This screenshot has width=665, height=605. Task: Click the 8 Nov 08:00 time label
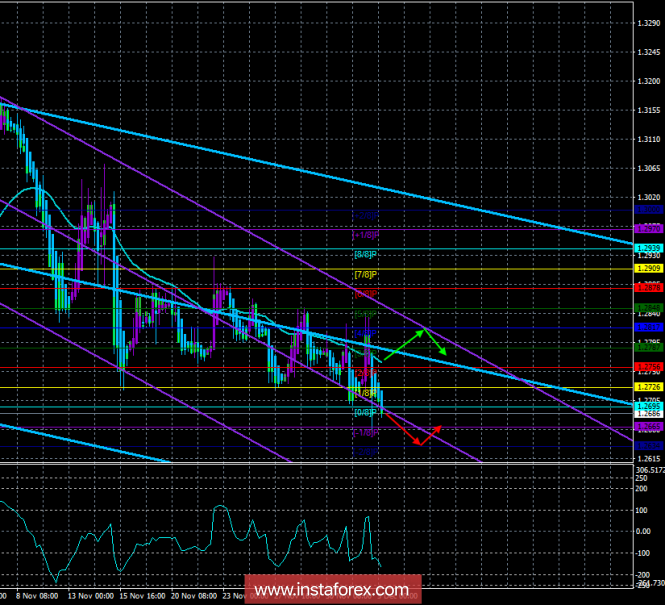(x=37, y=596)
